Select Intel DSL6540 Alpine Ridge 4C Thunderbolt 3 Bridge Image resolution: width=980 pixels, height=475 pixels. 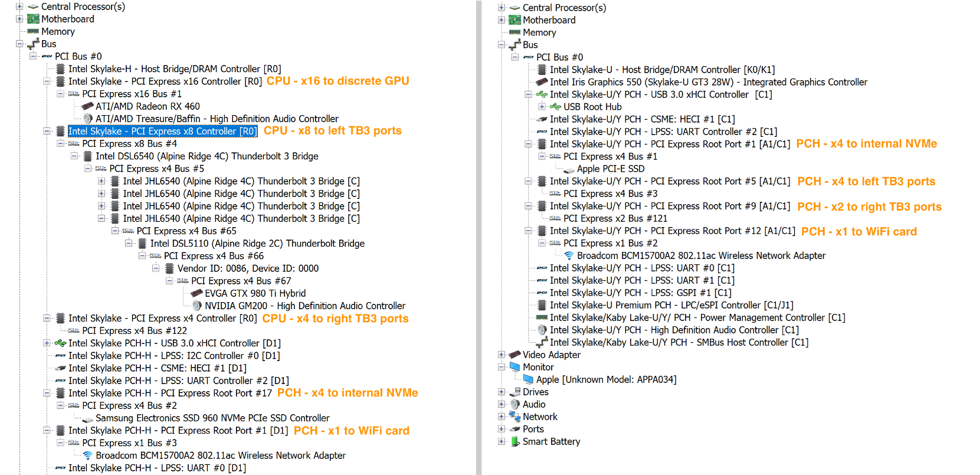click(x=207, y=156)
